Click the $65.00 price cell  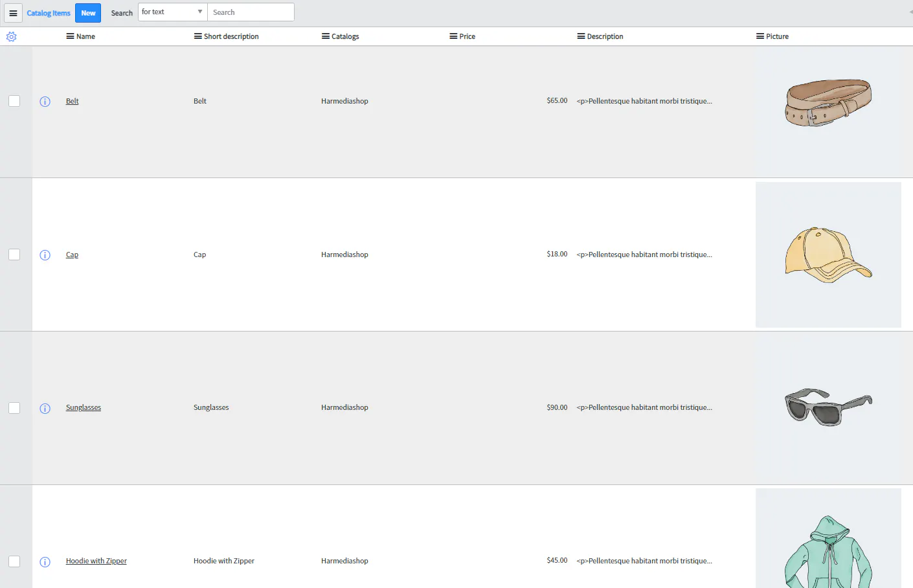557,100
